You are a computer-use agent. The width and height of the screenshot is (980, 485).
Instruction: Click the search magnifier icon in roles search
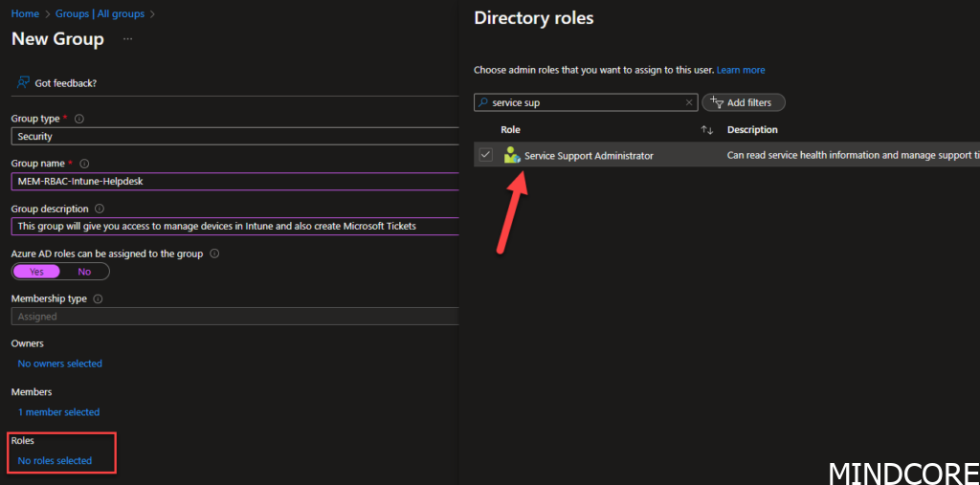click(482, 102)
